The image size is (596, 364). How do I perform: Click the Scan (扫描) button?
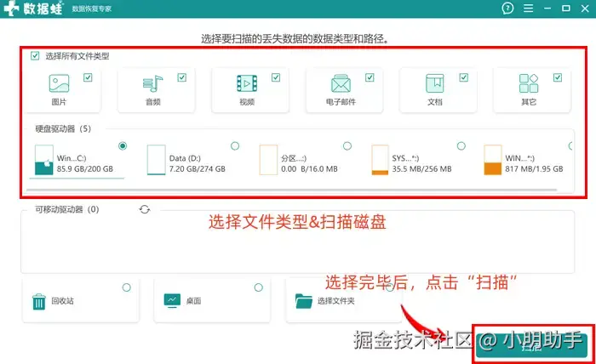click(532, 345)
